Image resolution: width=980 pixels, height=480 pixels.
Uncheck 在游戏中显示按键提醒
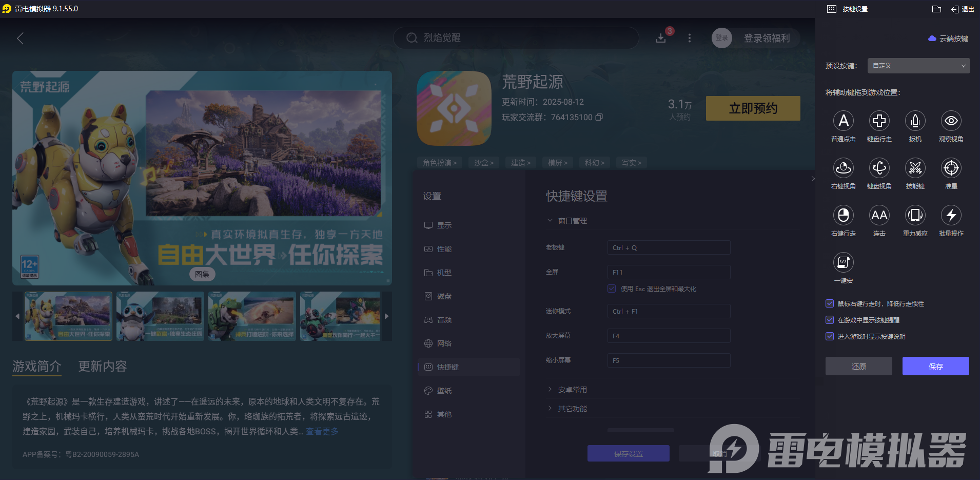(x=829, y=320)
